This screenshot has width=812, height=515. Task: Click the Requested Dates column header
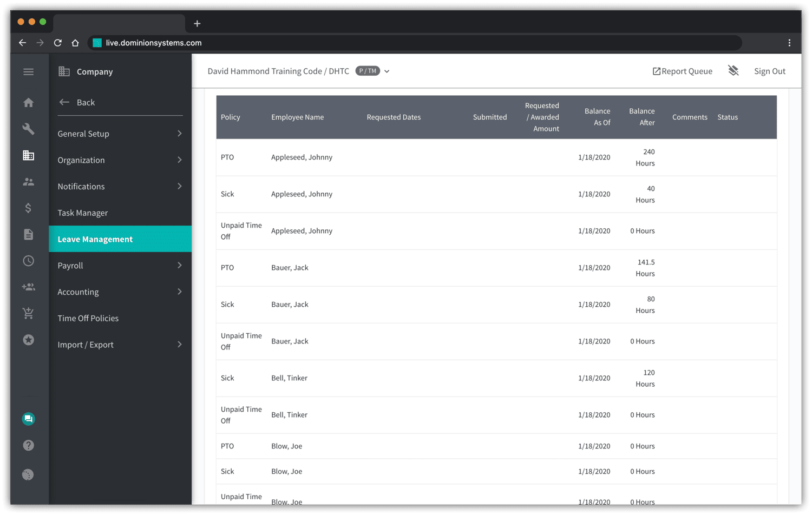(x=394, y=117)
